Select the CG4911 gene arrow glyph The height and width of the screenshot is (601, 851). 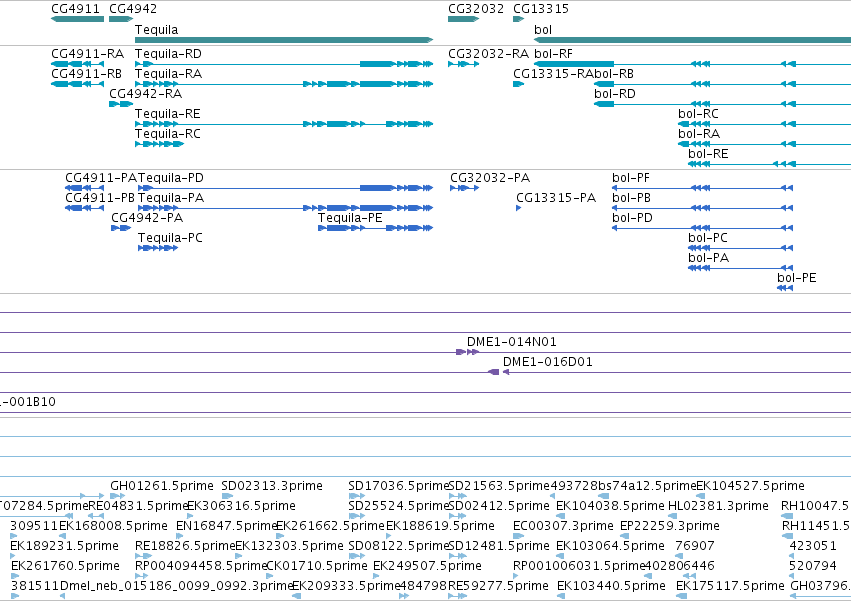click(78, 19)
